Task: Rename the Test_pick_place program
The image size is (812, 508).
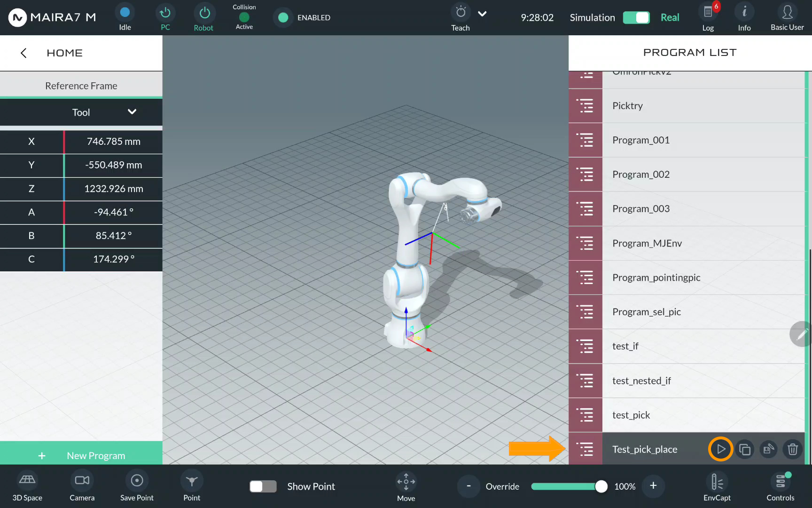Action: coord(769,450)
